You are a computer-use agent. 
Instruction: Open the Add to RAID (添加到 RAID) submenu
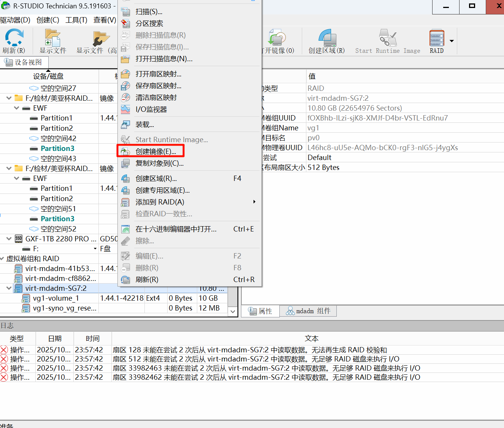pyautogui.click(x=160, y=202)
